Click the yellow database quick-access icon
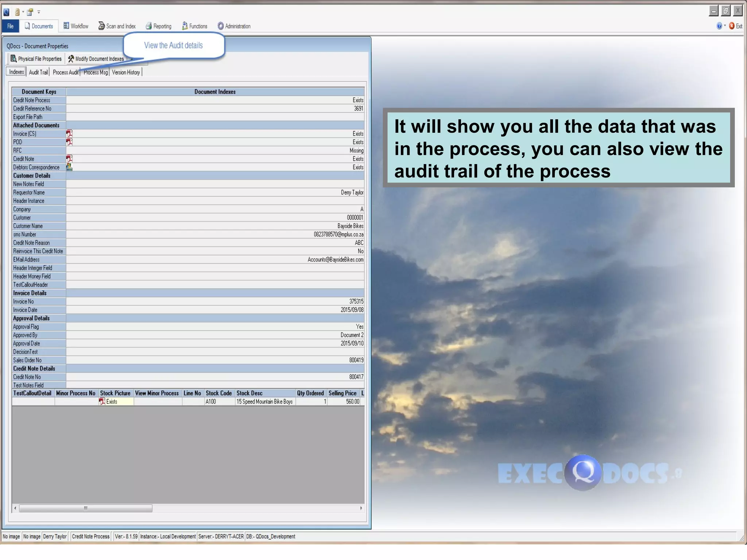The height and width of the screenshot is (560, 747). click(x=17, y=12)
